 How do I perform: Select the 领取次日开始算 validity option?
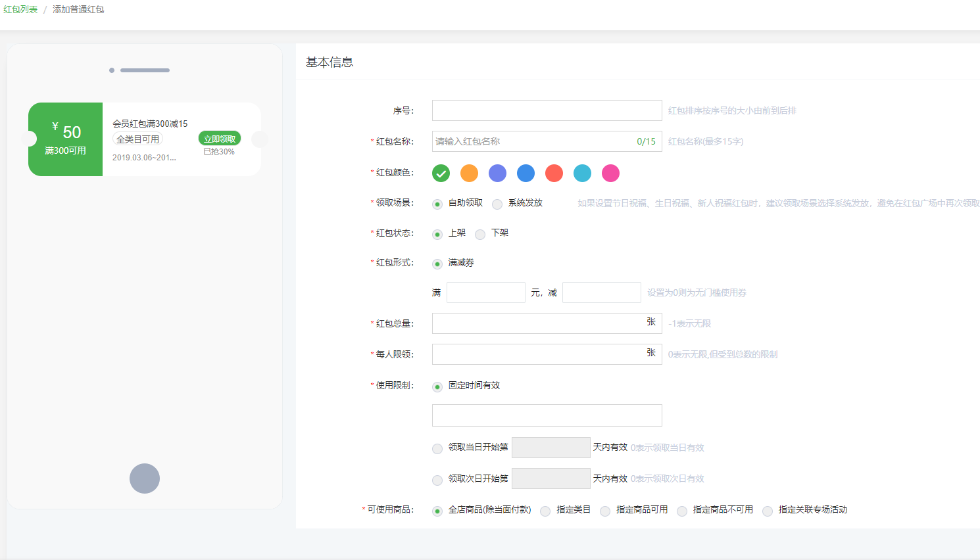pyautogui.click(x=437, y=480)
